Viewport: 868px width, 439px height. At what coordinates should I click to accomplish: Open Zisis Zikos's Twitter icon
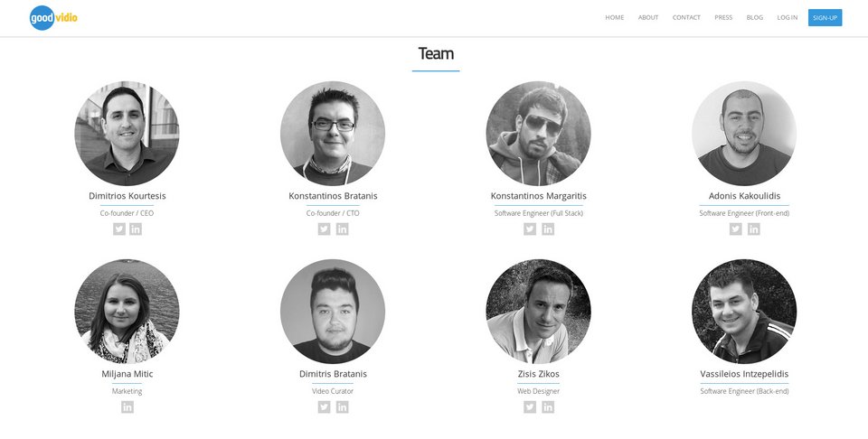[x=530, y=406]
